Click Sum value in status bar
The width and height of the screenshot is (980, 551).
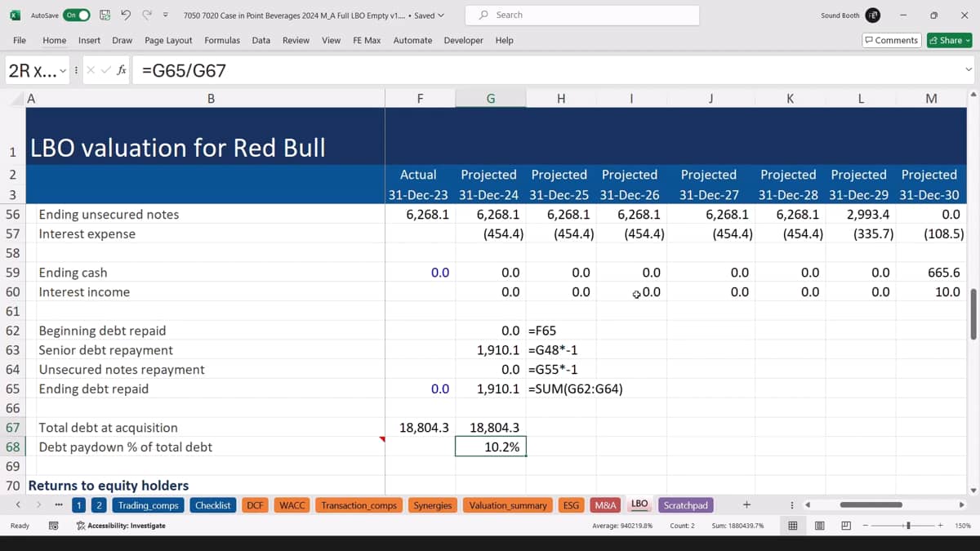(737, 526)
